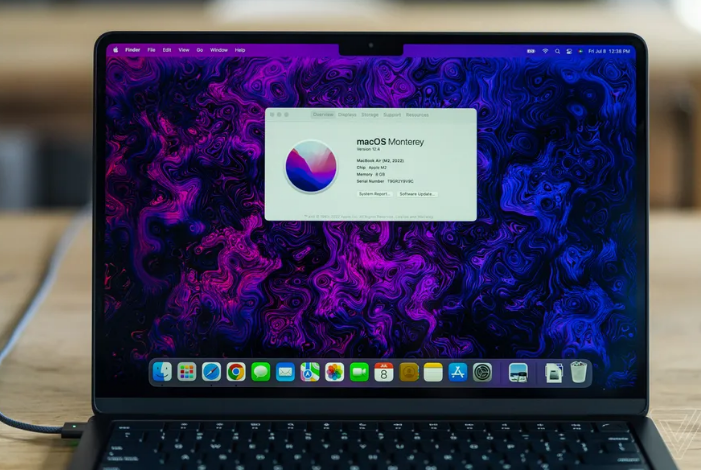Launch FaceTime from the Dock
The image size is (701, 470).
tap(359, 372)
